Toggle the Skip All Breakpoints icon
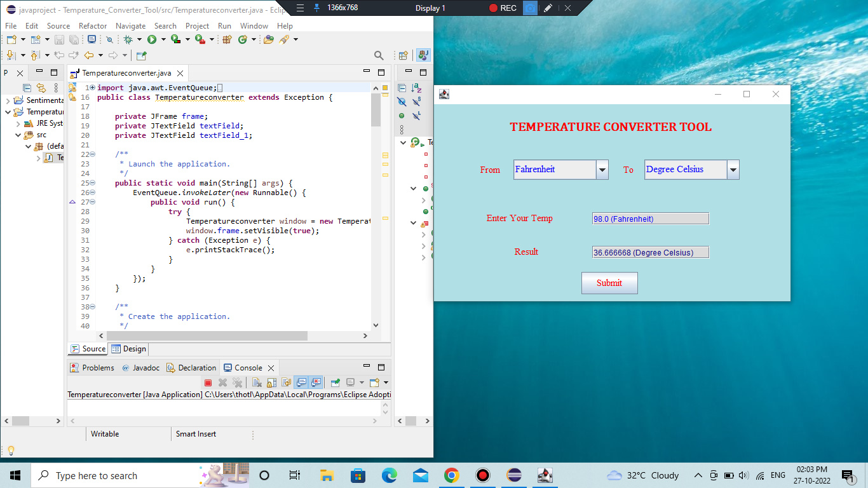 [109, 39]
